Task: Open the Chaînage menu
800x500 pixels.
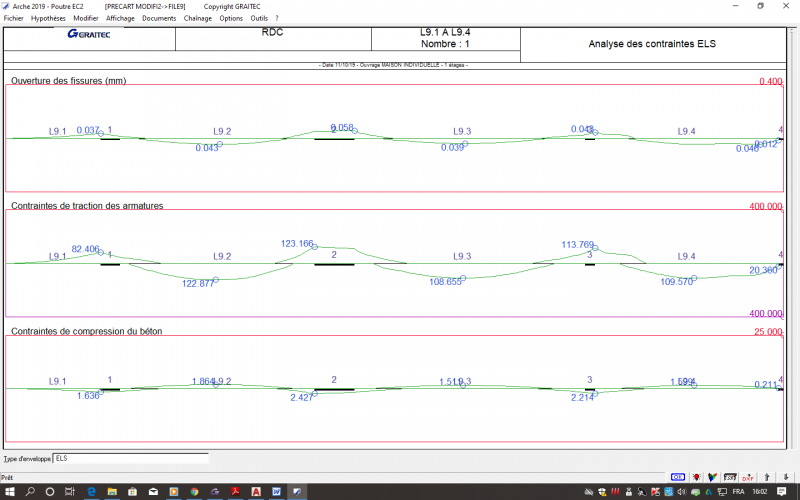Action: pyautogui.click(x=197, y=18)
